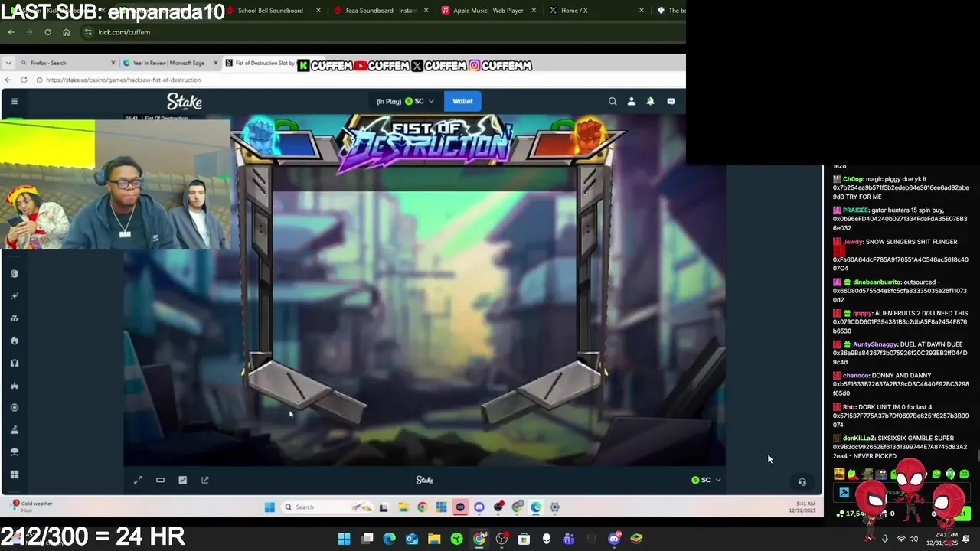Toggle theatre mode under the game

click(x=160, y=480)
